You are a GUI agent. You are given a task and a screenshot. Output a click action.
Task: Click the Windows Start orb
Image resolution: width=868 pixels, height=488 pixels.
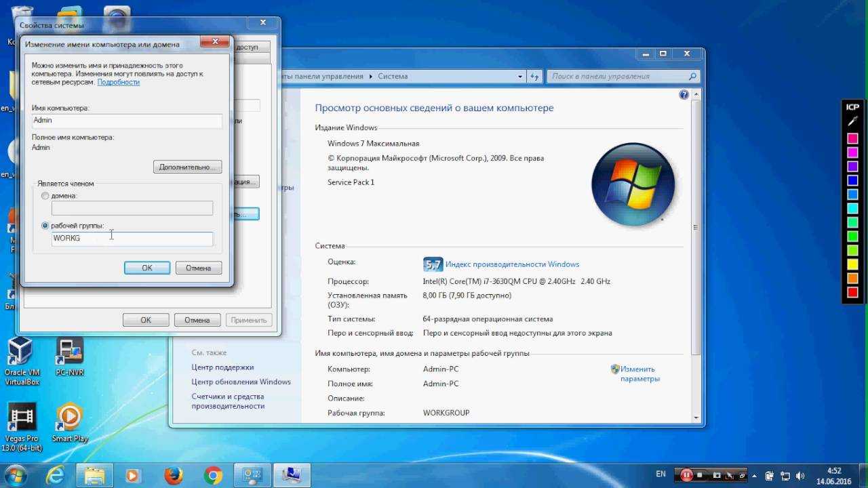click(16, 474)
